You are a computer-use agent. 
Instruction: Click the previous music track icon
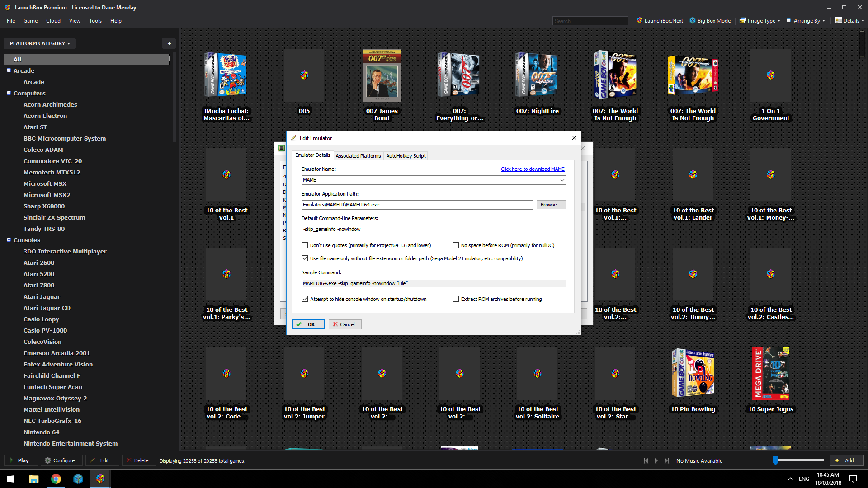[x=646, y=460]
